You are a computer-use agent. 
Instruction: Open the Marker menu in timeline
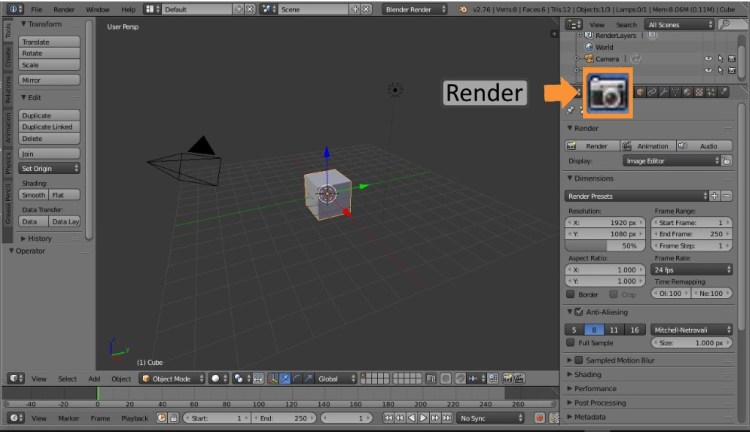point(68,418)
